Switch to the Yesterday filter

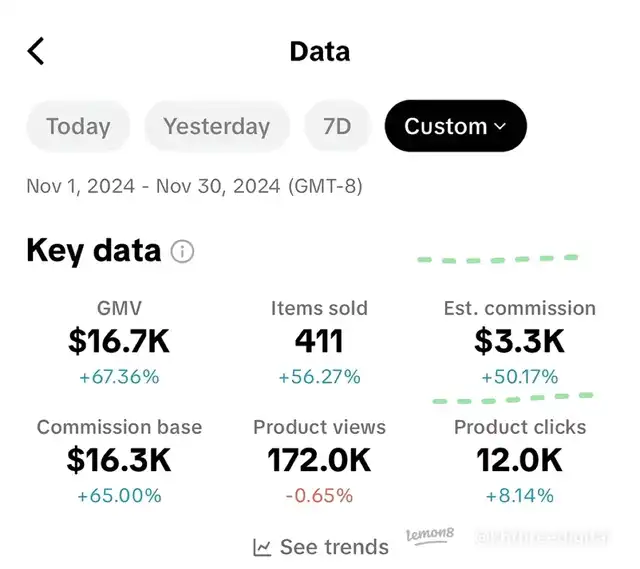tap(216, 126)
